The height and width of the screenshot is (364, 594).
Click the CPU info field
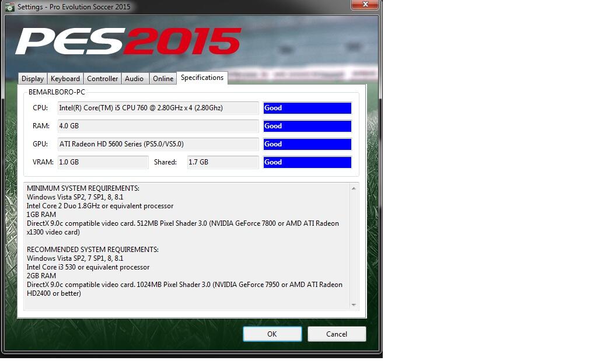[x=158, y=108]
